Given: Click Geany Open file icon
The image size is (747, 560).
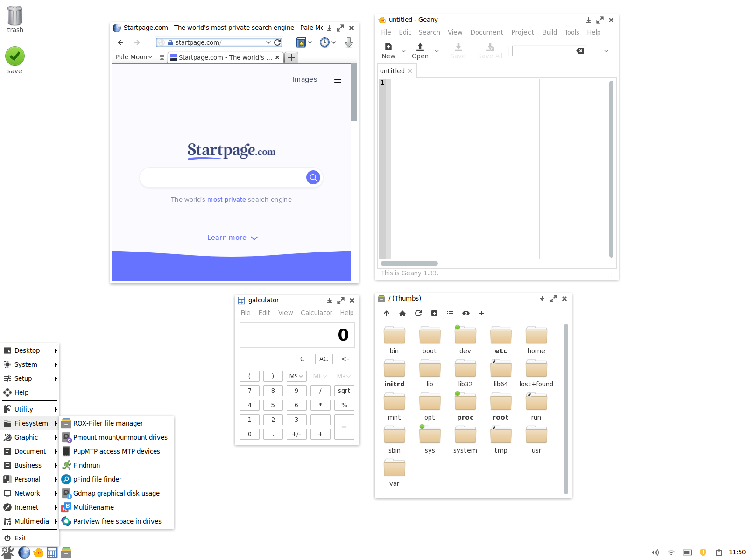Looking at the screenshot, I should 420,47.
